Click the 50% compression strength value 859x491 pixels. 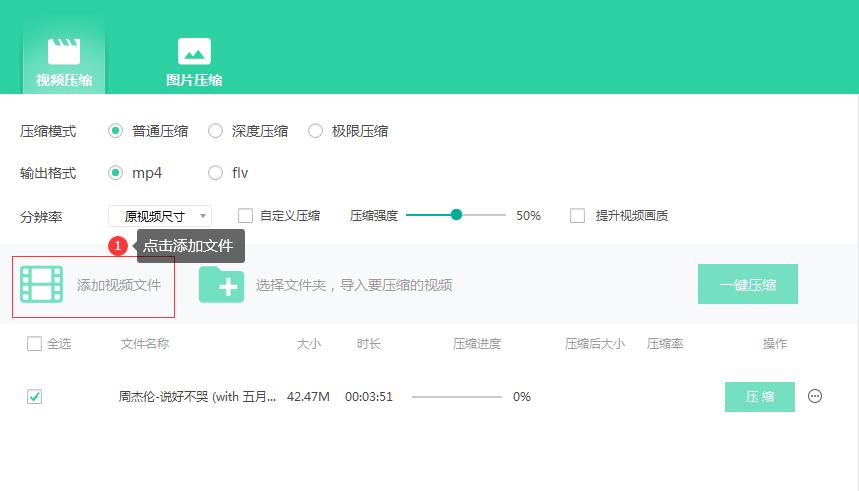[529, 216]
